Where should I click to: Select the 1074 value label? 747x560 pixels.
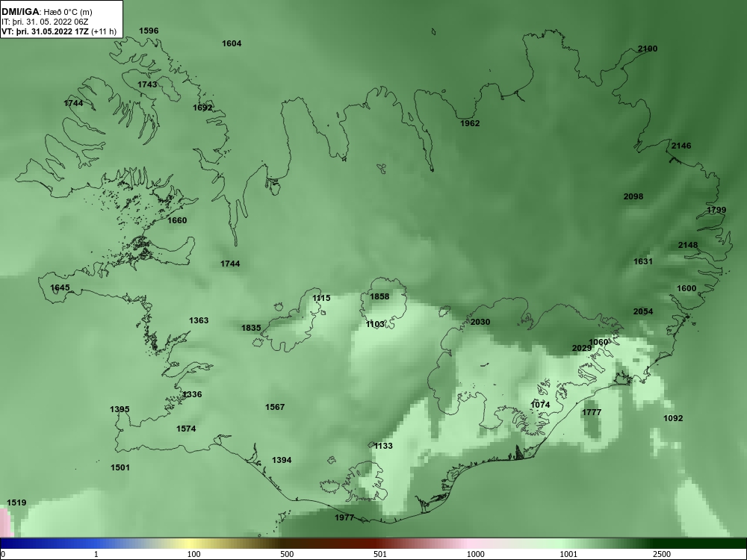click(x=540, y=405)
